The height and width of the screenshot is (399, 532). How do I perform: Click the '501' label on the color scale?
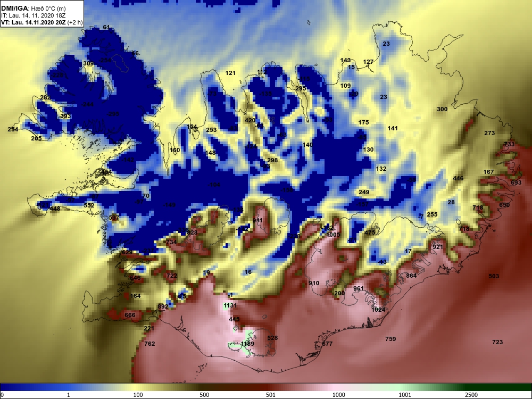(271, 395)
